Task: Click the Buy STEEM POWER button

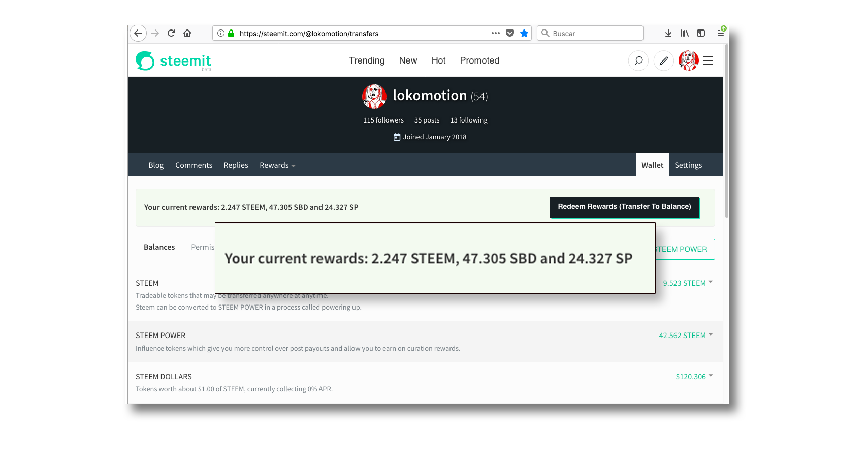Action: pos(685,249)
